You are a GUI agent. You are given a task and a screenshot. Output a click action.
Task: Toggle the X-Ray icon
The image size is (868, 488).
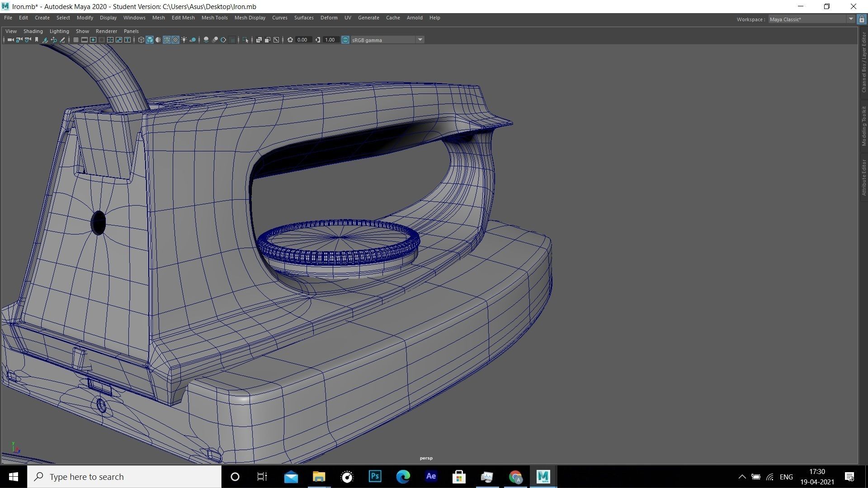click(259, 40)
